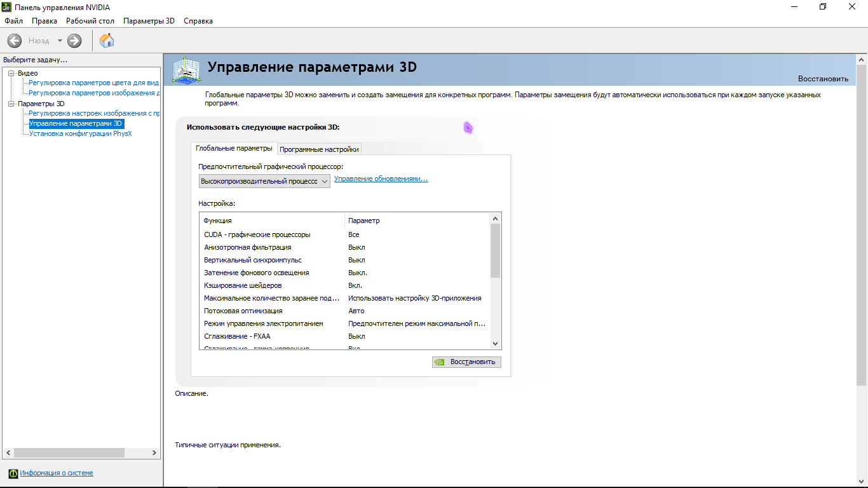Select Управление параметрами 3D tree item

76,123
